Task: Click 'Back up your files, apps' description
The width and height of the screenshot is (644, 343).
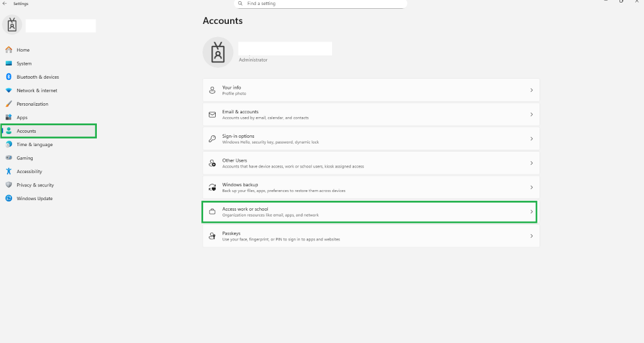Action: tap(284, 191)
